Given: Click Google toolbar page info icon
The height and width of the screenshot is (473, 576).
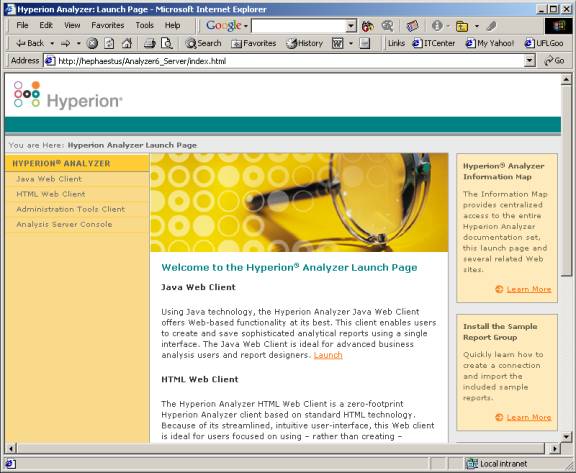Looking at the screenshot, I should [437, 26].
